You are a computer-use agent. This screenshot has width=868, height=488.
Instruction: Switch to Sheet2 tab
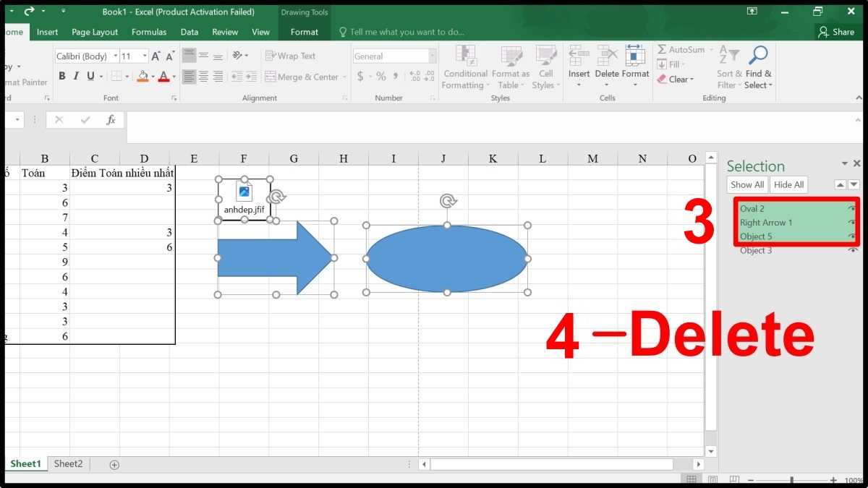(x=68, y=463)
